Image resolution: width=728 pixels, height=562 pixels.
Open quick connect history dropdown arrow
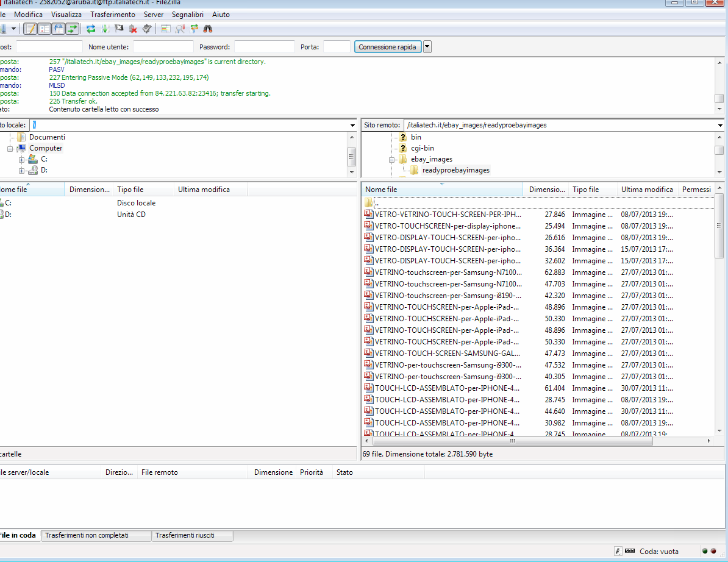tap(427, 47)
